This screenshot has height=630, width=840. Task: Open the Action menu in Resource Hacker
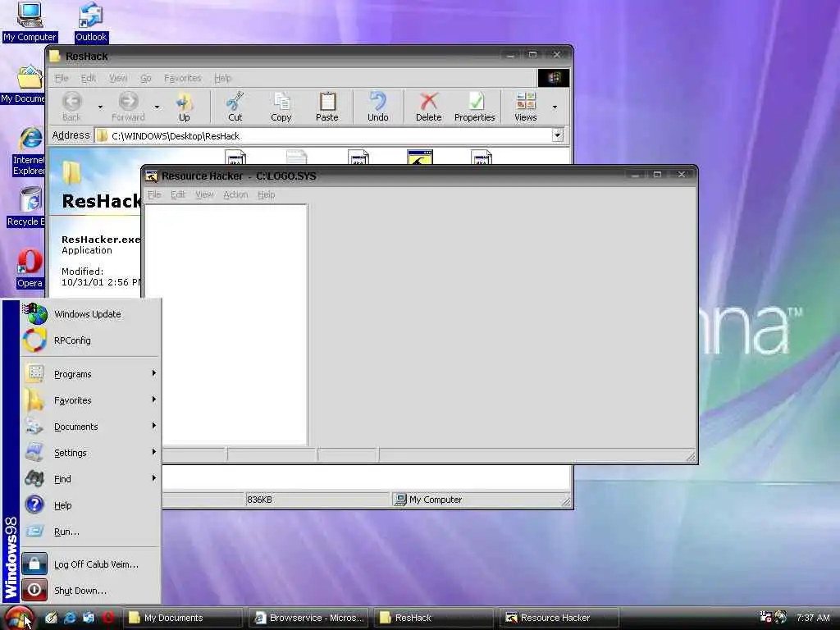point(235,194)
